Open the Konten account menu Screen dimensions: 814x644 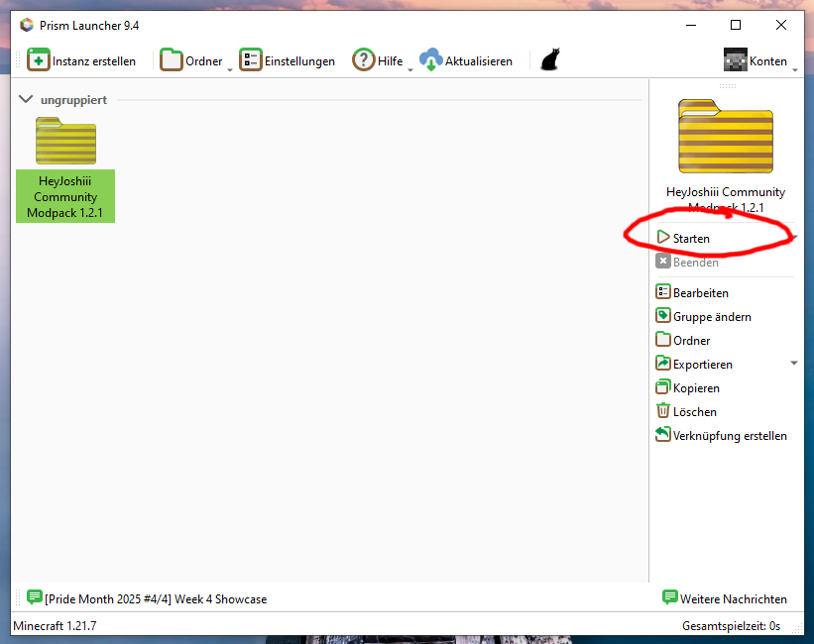(x=757, y=60)
